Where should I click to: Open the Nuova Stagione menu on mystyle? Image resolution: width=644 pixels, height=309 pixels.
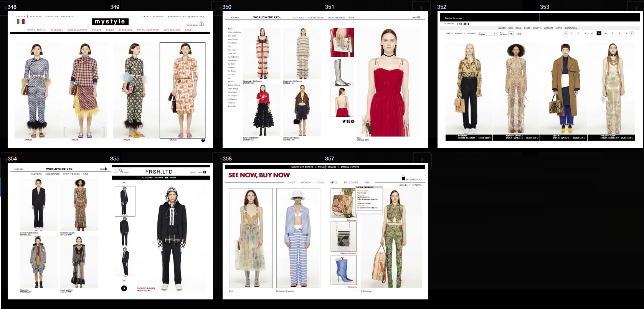pyautogui.click(x=148, y=30)
